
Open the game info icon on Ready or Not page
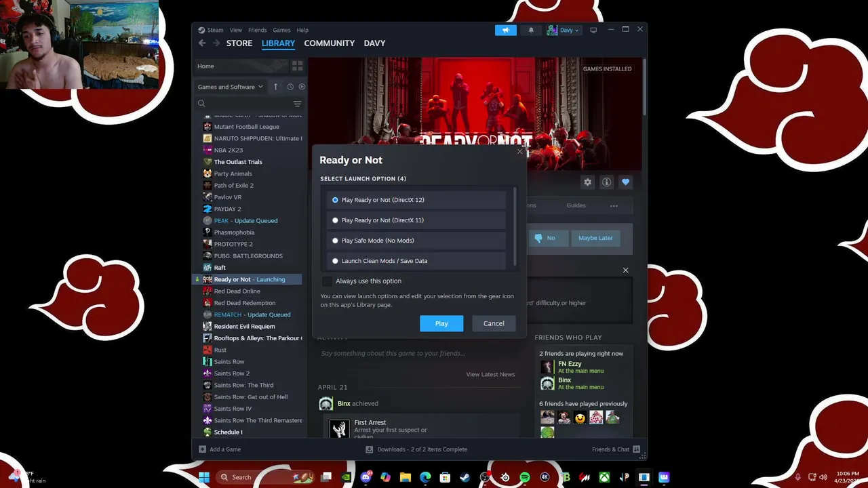click(x=607, y=182)
